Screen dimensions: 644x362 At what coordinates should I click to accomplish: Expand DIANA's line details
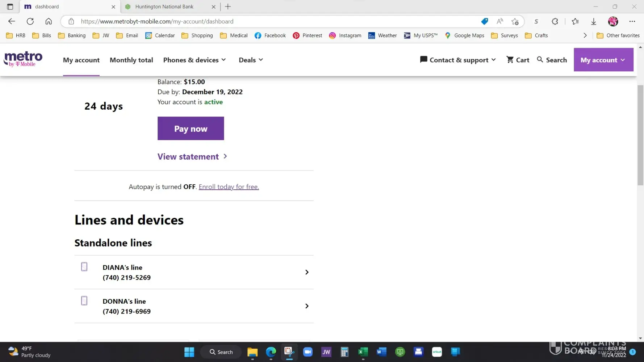coord(194,272)
